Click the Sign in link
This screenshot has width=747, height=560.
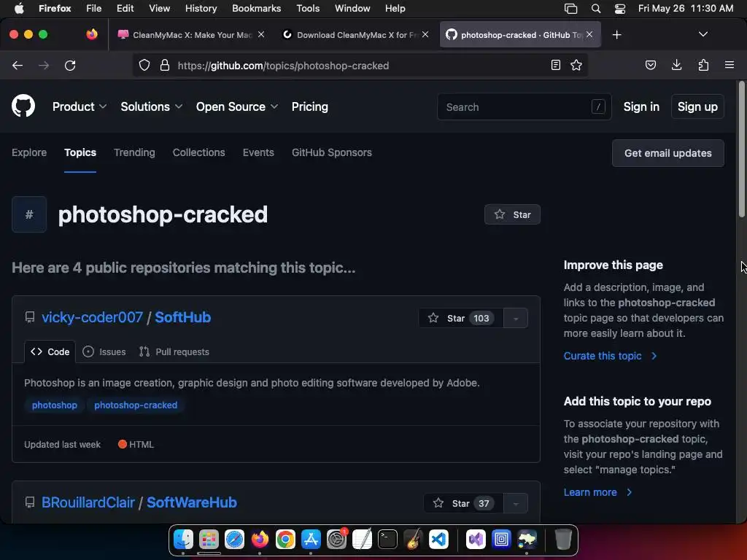pyautogui.click(x=641, y=106)
